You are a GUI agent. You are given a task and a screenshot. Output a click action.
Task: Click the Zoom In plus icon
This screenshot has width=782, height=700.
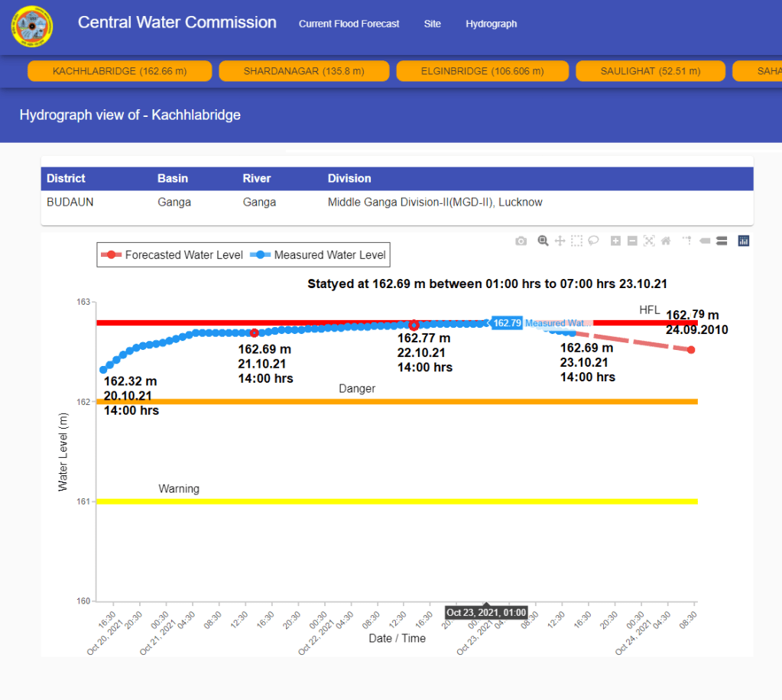615,241
